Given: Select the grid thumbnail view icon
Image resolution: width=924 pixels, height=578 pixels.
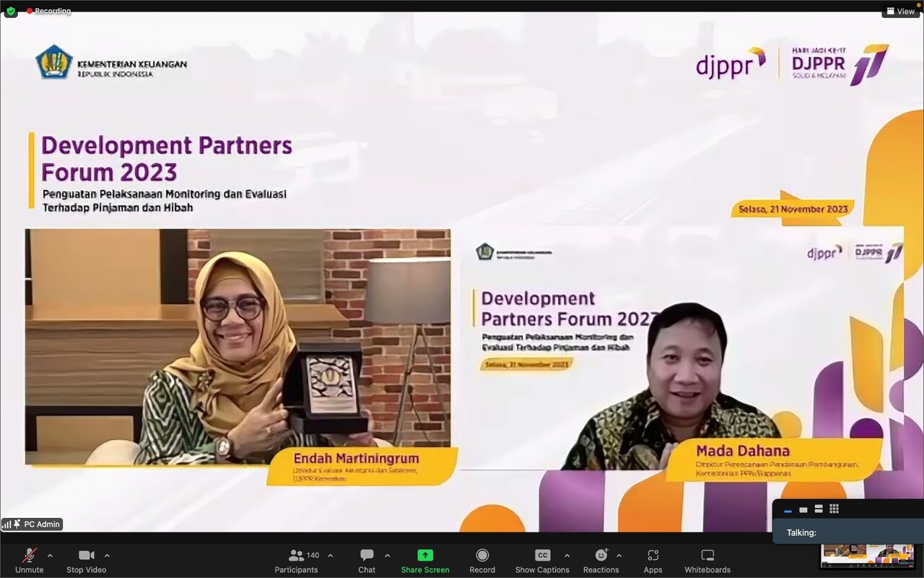Looking at the screenshot, I should [x=834, y=509].
